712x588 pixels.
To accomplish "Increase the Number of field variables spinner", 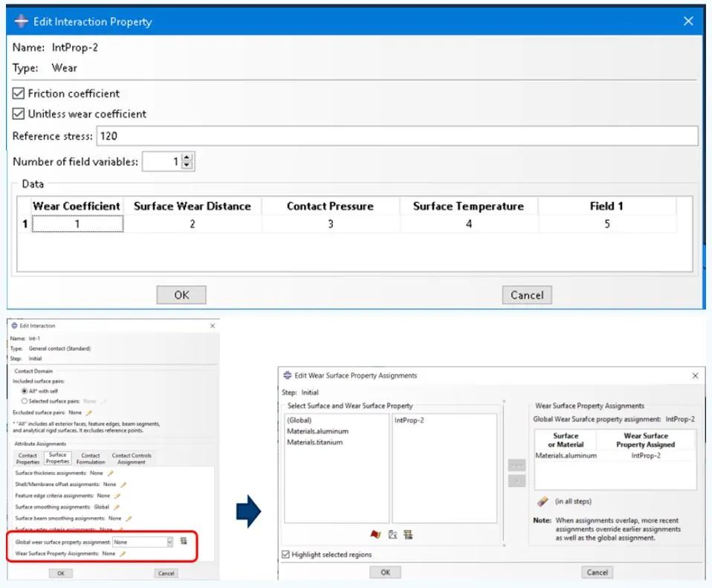I will pyautogui.click(x=187, y=157).
